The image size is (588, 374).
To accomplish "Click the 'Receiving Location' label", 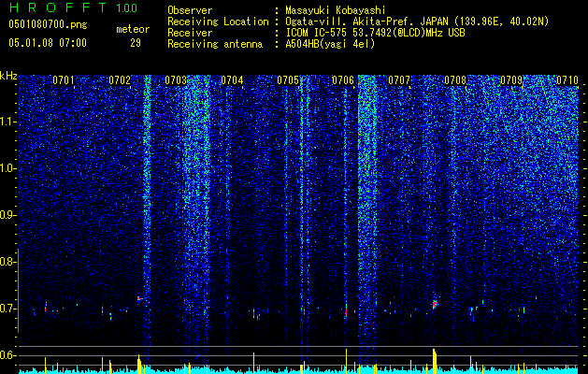I will 218,22.
